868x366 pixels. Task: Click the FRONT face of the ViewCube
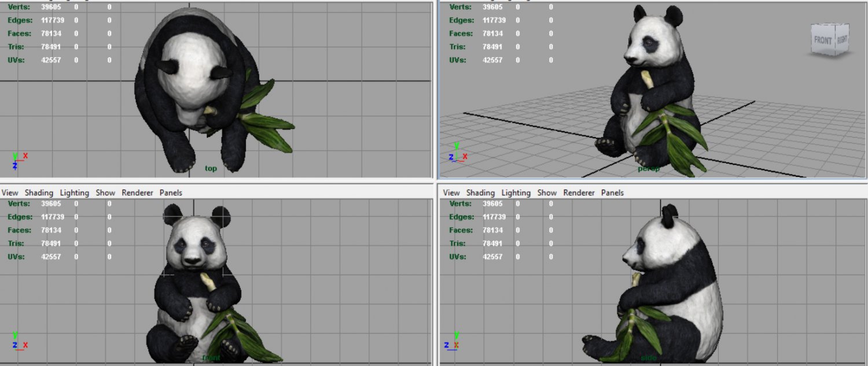click(x=823, y=41)
